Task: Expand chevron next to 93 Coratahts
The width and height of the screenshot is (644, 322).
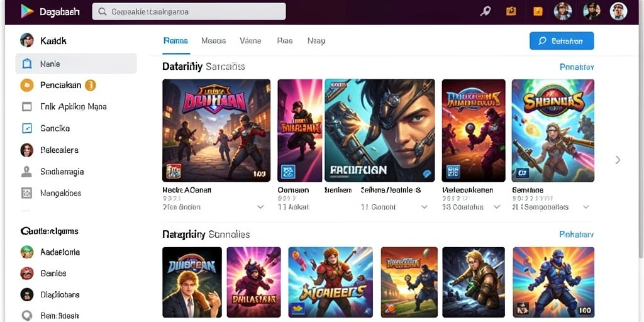Action: click(497, 208)
